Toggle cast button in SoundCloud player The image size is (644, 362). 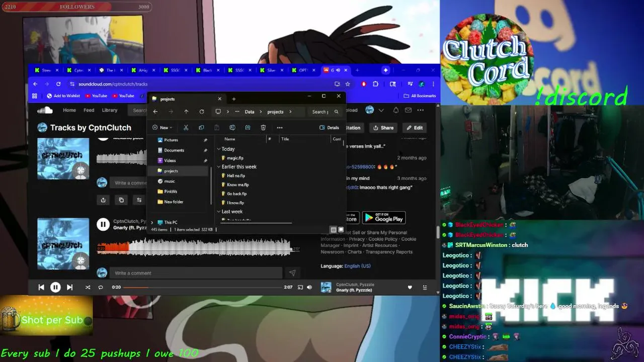[x=300, y=288]
